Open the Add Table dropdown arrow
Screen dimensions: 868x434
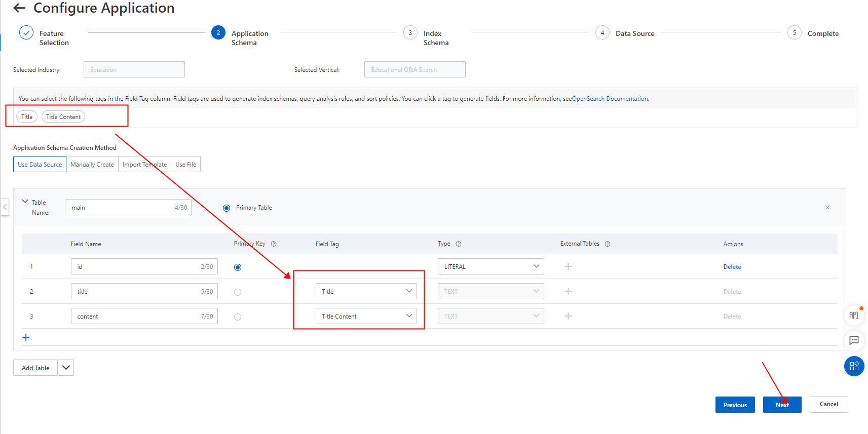pos(66,368)
